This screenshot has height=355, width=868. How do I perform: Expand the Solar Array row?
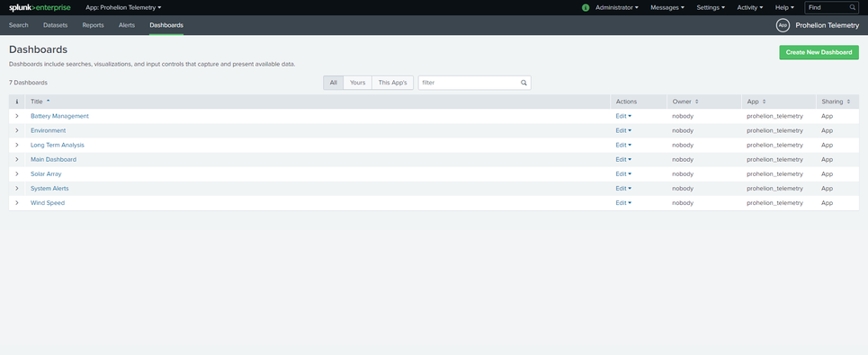point(17,173)
